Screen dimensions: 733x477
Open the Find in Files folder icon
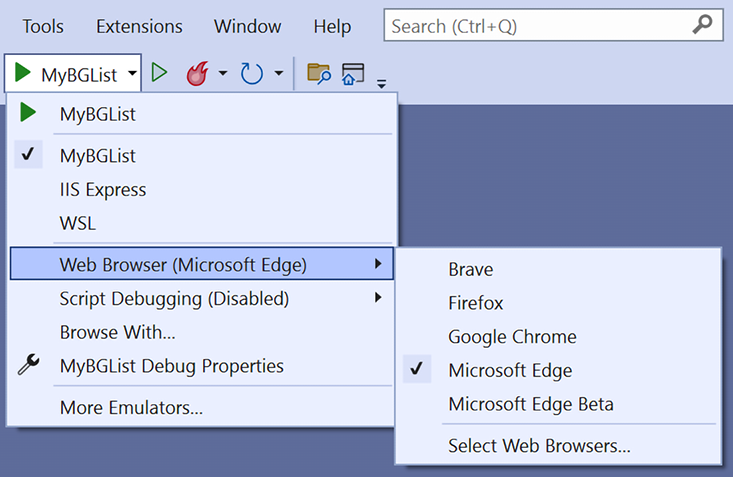pyautogui.click(x=319, y=73)
